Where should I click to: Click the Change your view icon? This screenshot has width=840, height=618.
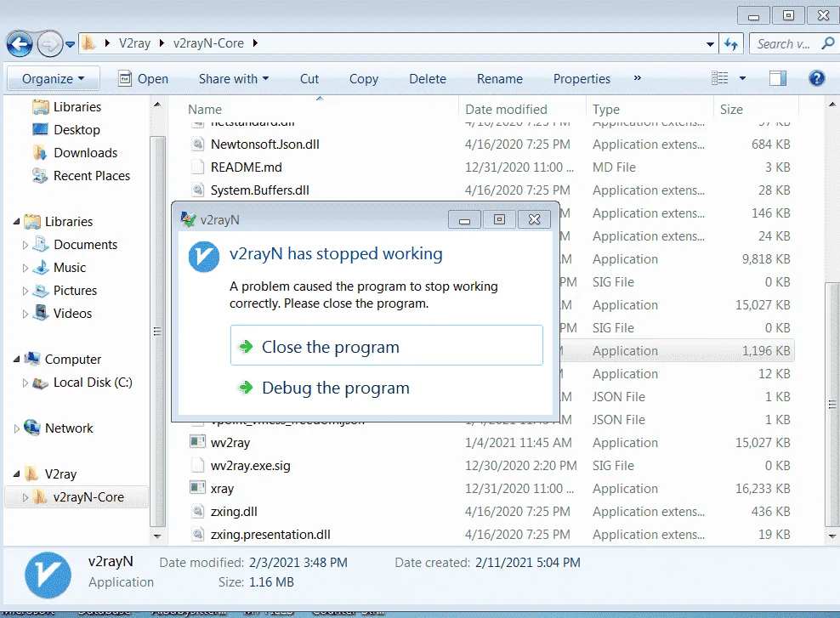[719, 78]
